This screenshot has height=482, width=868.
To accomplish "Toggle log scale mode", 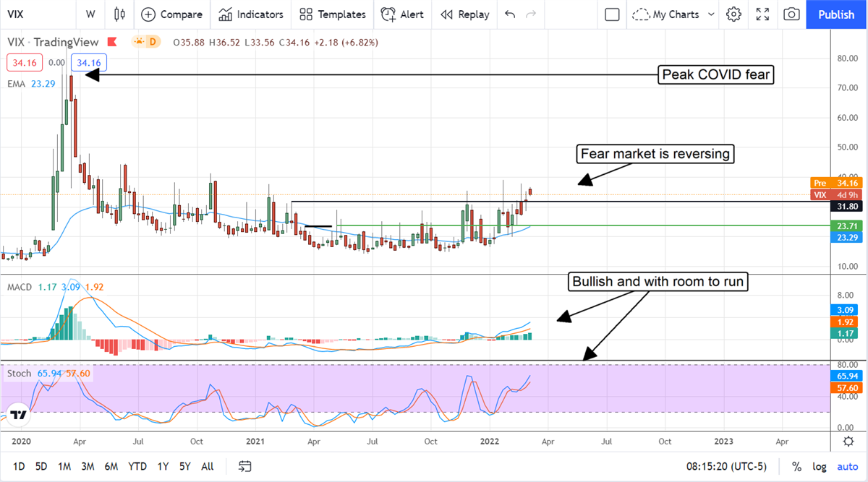I will click(x=820, y=466).
